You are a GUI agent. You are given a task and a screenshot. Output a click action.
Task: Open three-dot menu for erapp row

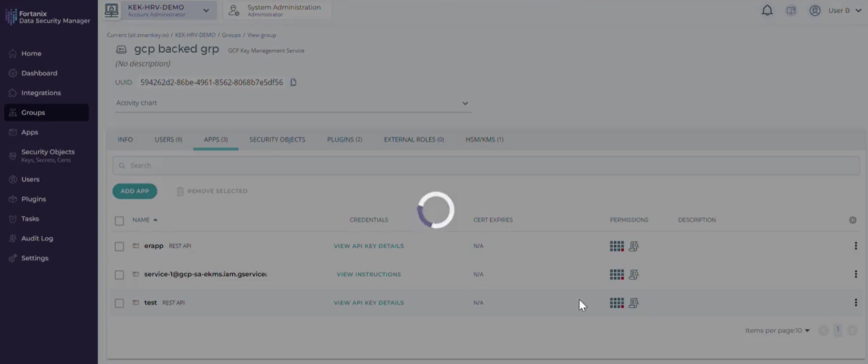[x=855, y=246]
